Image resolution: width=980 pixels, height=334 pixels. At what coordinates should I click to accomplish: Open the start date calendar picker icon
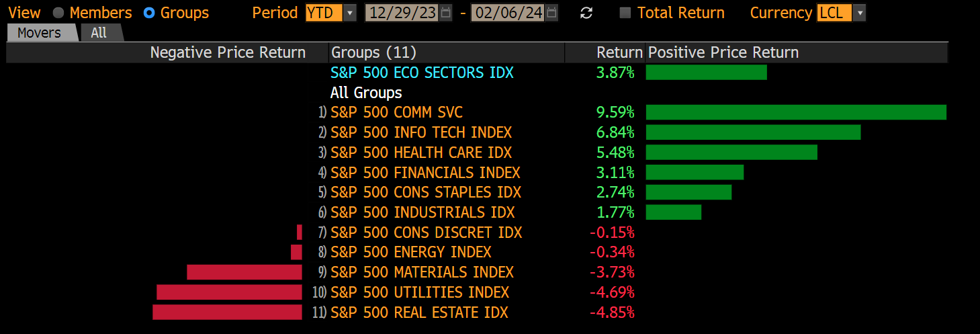click(445, 13)
